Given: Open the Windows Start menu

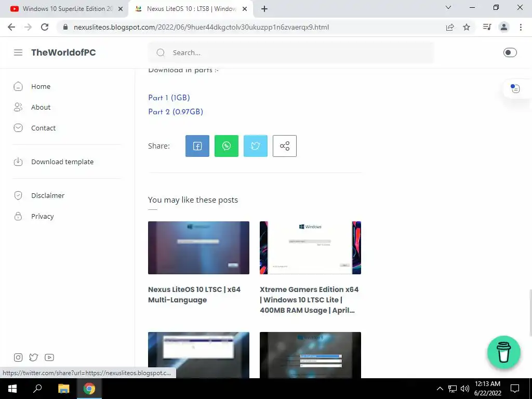Looking at the screenshot, I should 12,389.
